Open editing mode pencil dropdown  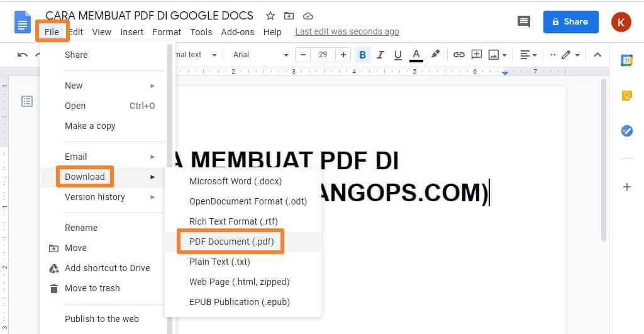point(570,55)
